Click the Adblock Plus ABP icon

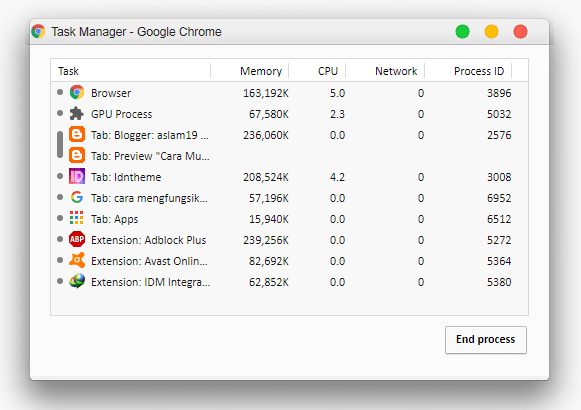tap(77, 240)
